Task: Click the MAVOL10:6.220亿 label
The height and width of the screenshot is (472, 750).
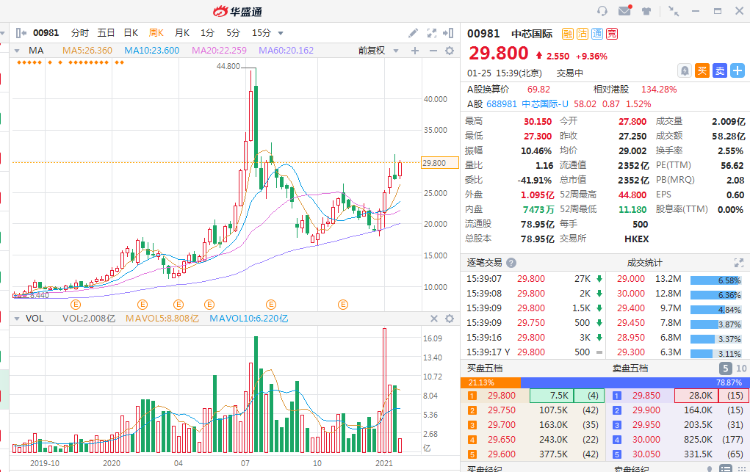Action: pos(249,318)
